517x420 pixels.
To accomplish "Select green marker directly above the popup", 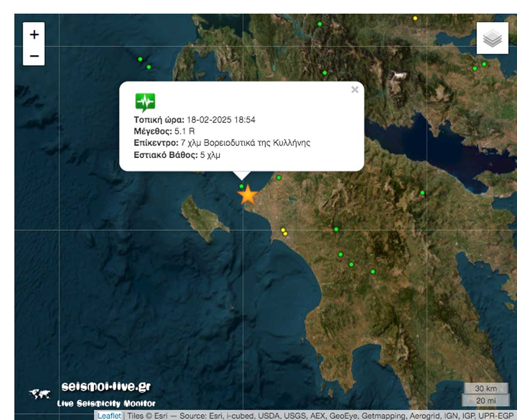I will point(325,73).
